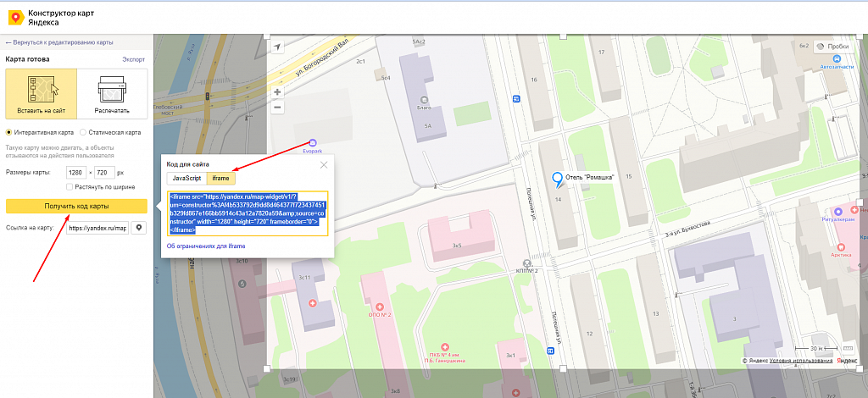Close the Код для сайта popup
868x398 pixels.
[x=324, y=165]
